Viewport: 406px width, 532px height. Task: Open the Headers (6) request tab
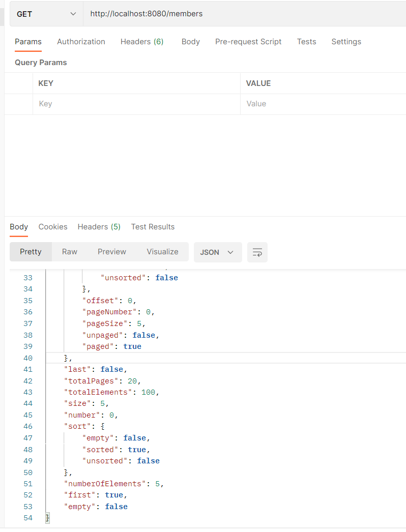[x=142, y=42]
